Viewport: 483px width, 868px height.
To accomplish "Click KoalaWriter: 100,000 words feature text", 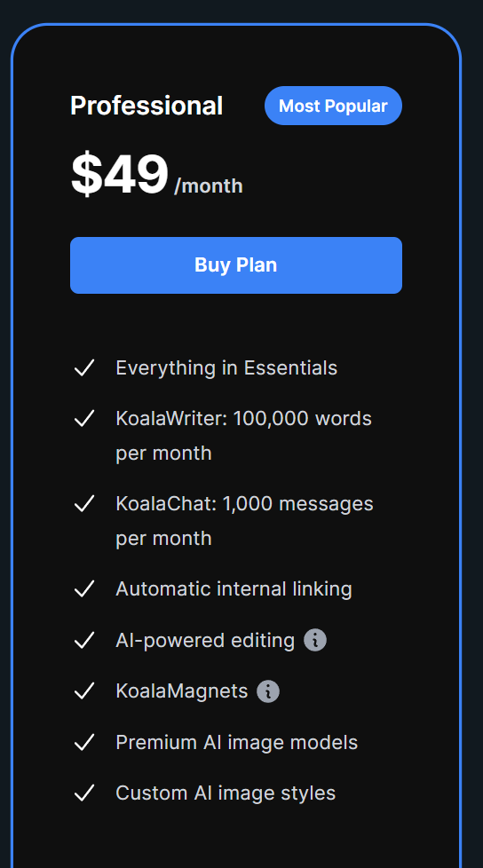I will [x=243, y=436].
